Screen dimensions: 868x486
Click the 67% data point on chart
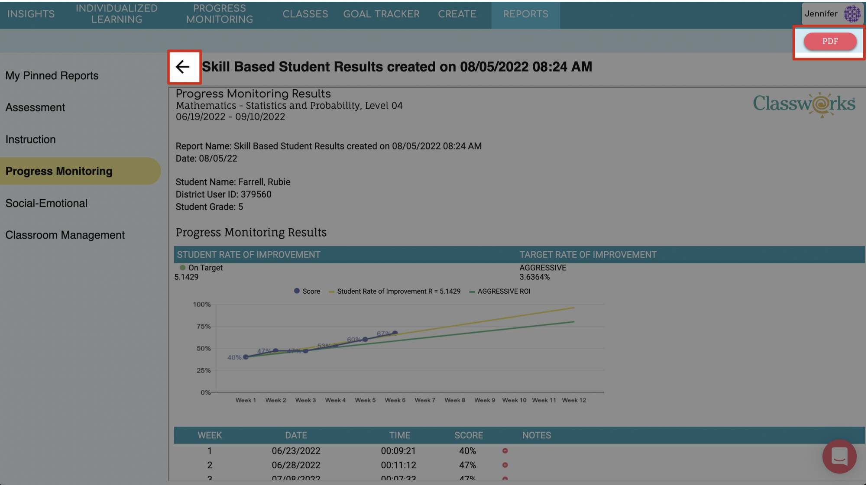coord(395,333)
